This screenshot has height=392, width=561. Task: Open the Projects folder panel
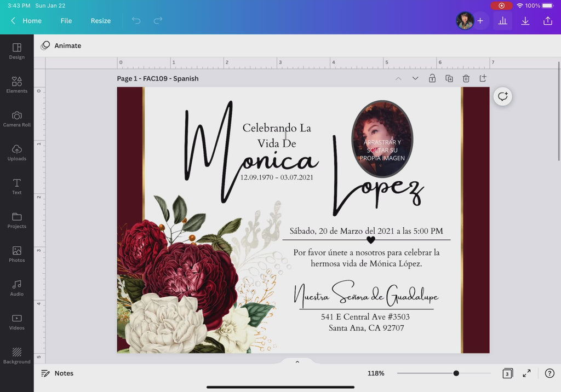pyautogui.click(x=17, y=220)
